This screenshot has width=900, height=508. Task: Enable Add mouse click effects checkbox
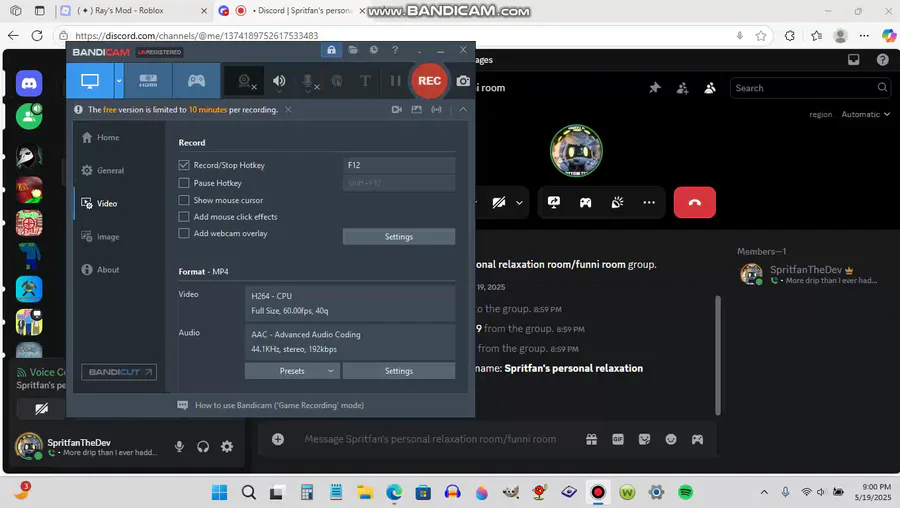click(184, 217)
